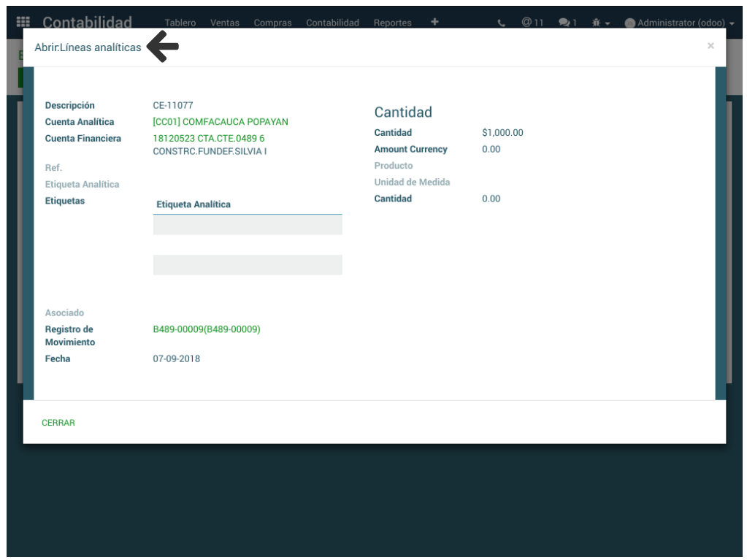The image size is (747, 560).
Task: Click the Etiqueta Analítica column header
Action: coord(194,204)
